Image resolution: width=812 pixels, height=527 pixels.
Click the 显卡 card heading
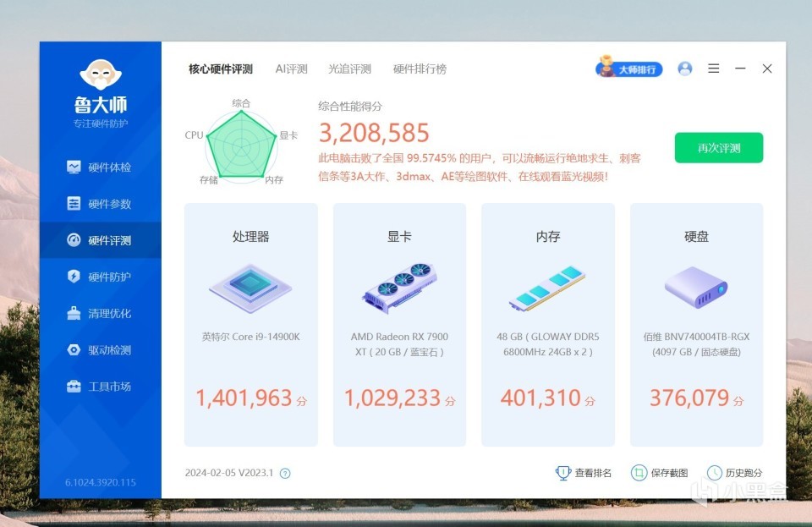click(399, 237)
